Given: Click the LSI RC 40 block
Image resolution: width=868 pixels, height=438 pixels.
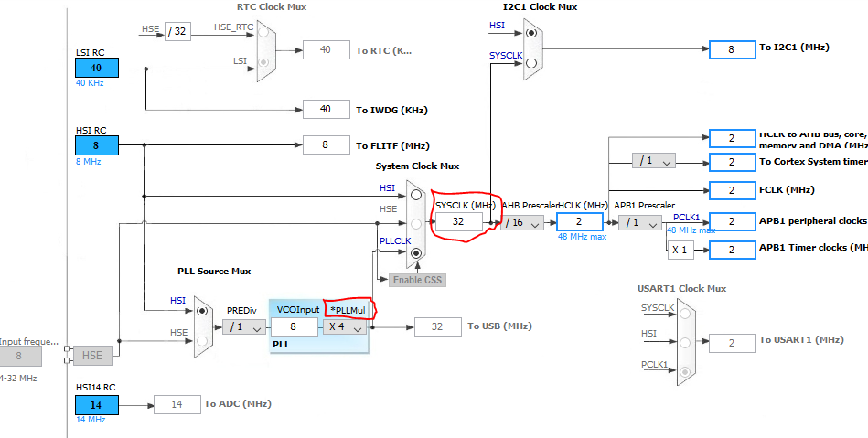Looking at the screenshot, I should [x=95, y=68].
